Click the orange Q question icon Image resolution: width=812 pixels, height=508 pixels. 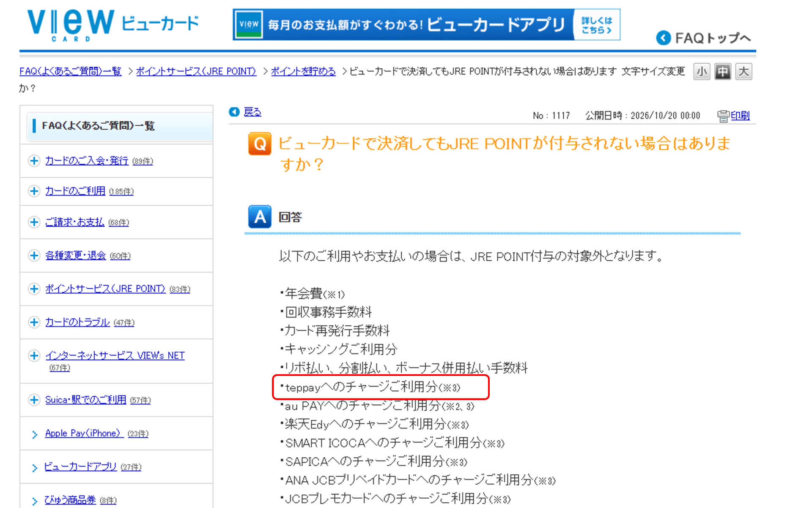pos(260,144)
